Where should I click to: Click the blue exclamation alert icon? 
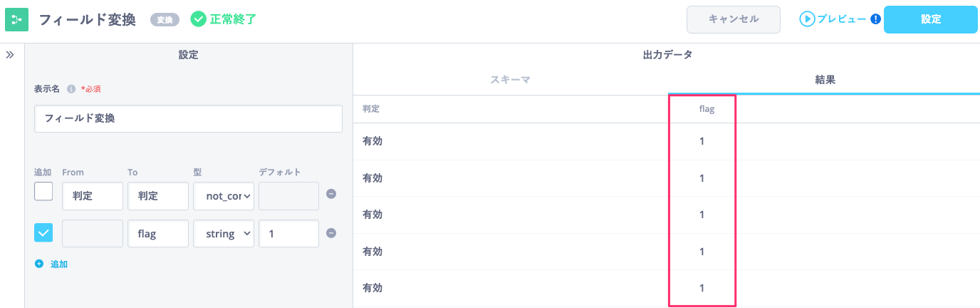[x=875, y=19]
